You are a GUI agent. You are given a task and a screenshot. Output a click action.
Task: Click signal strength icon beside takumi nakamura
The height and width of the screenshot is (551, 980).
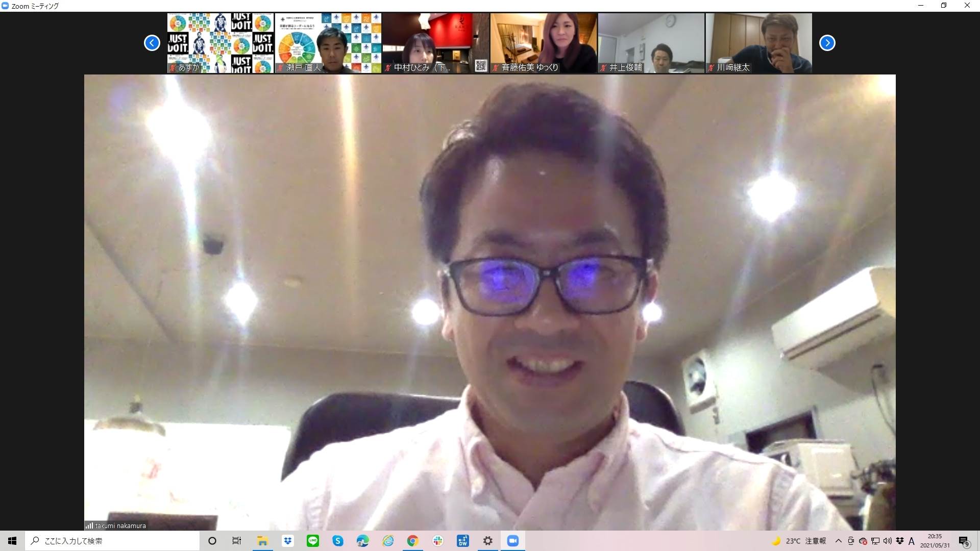point(89,525)
